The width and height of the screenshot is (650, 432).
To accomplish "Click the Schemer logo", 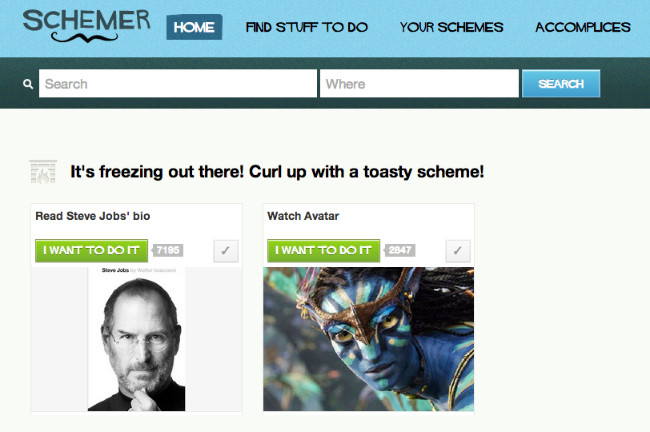I will [86, 26].
